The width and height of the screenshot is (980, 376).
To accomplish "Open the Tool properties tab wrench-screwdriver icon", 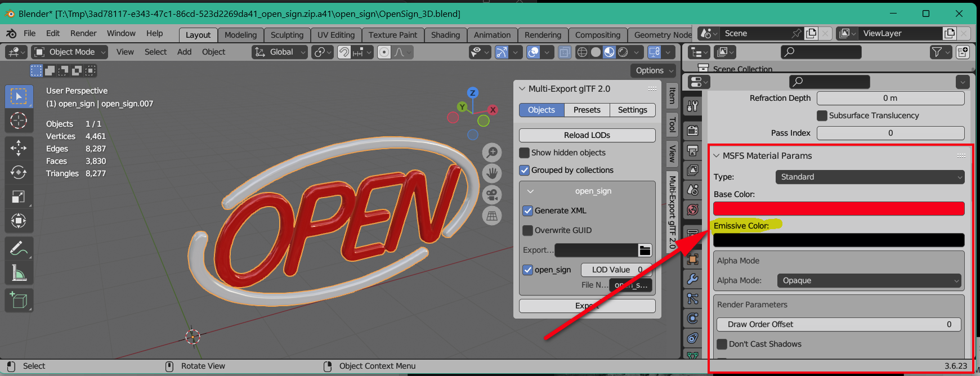I will [692, 105].
